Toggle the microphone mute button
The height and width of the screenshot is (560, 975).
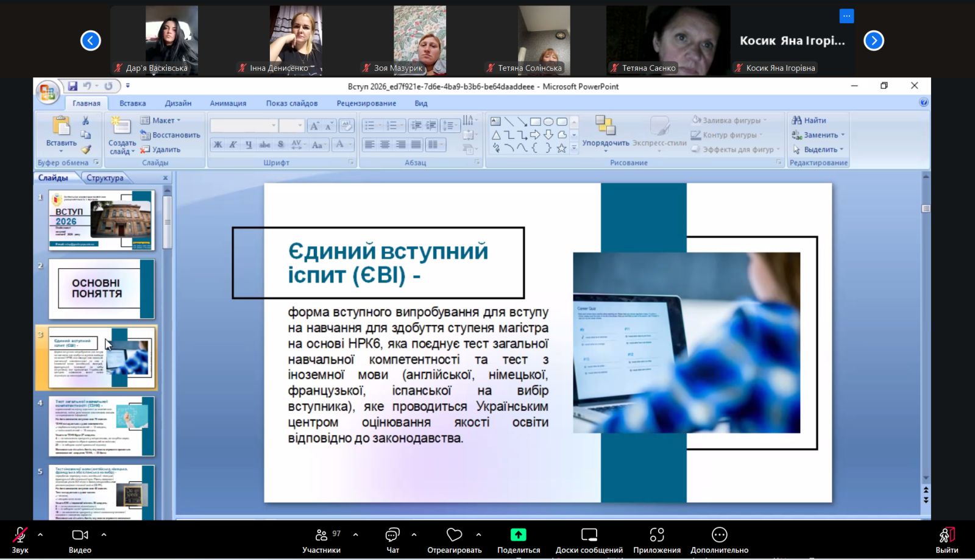tap(19, 535)
